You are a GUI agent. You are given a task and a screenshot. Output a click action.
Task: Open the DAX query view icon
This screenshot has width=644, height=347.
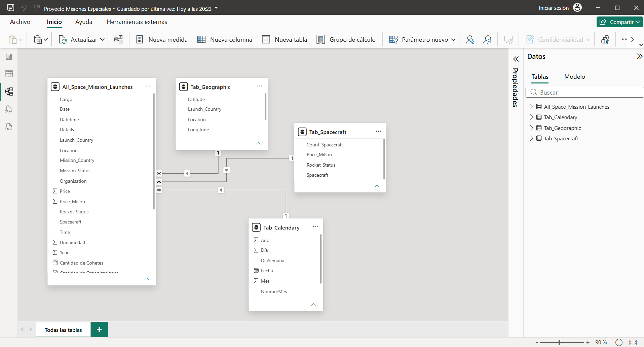coord(9,109)
